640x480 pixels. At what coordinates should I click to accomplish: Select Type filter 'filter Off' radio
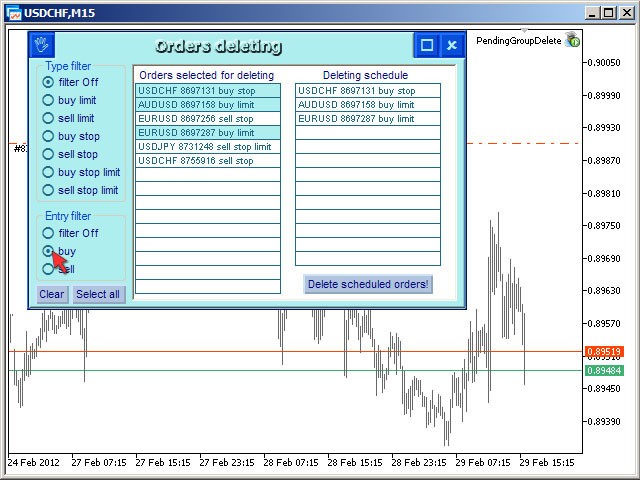pos(48,82)
